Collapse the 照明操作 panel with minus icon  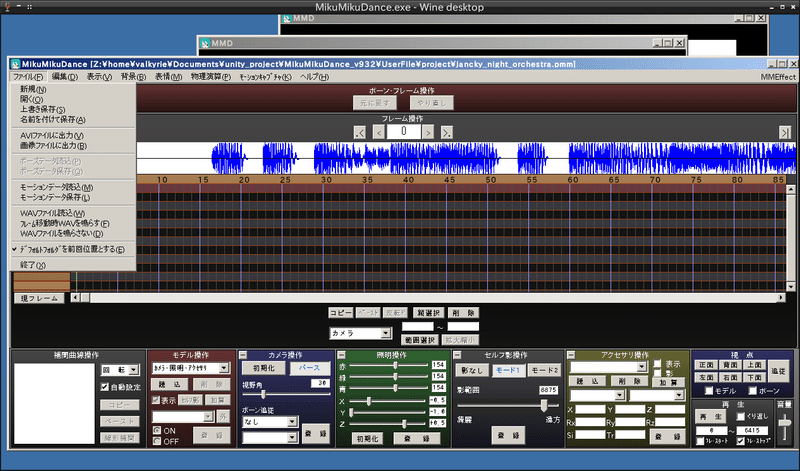coord(341,355)
